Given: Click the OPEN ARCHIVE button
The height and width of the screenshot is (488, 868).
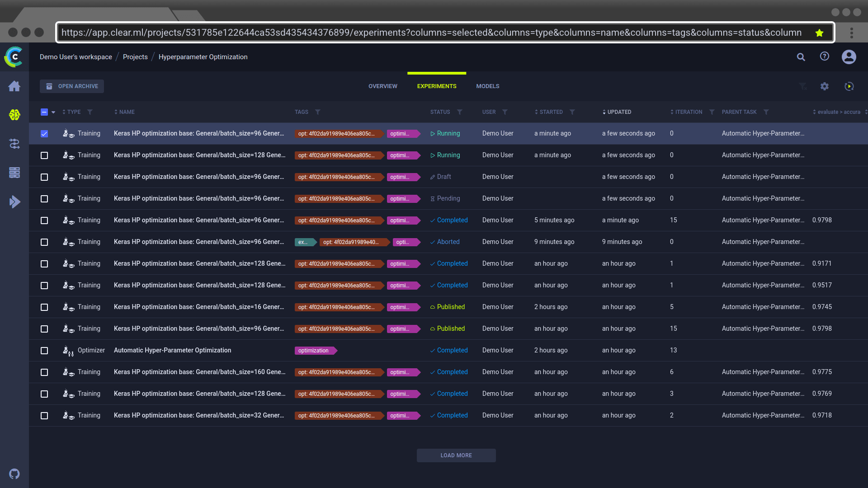Looking at the screenshot, I should 72,86.
